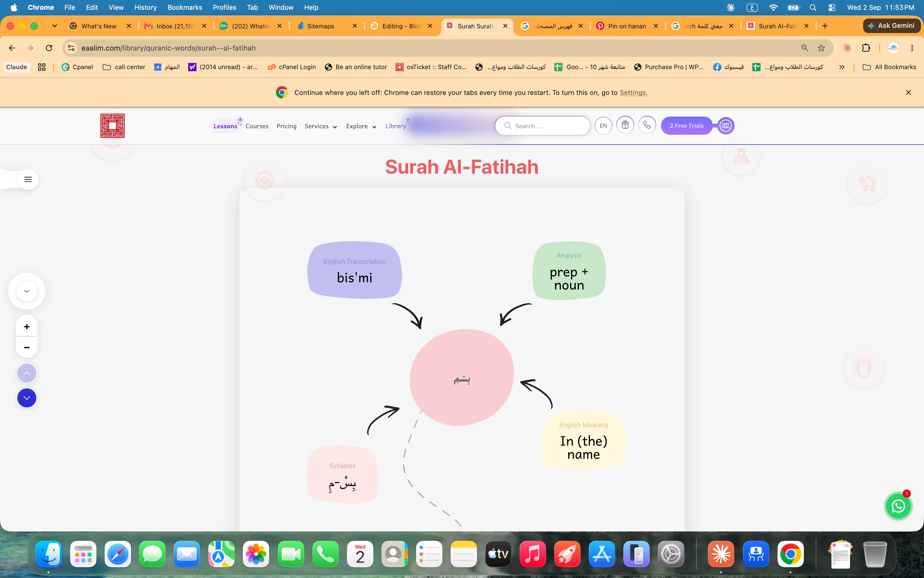Click the central pink Arabic word circle
This screenshot has width=924, height=578.
click(x=462, y=378)
